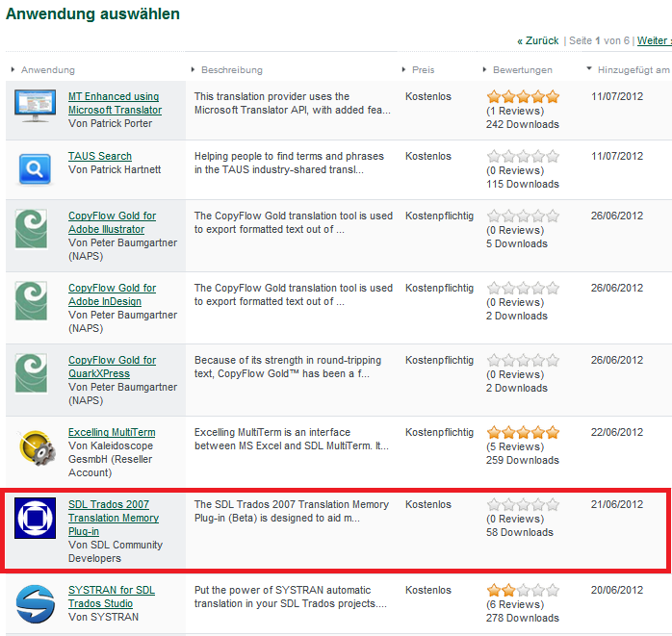Viewport: 672px width, 636px height.
Task: Click the CopyFlow Gold for QuarkXPress icon
Action: [31, 373]
